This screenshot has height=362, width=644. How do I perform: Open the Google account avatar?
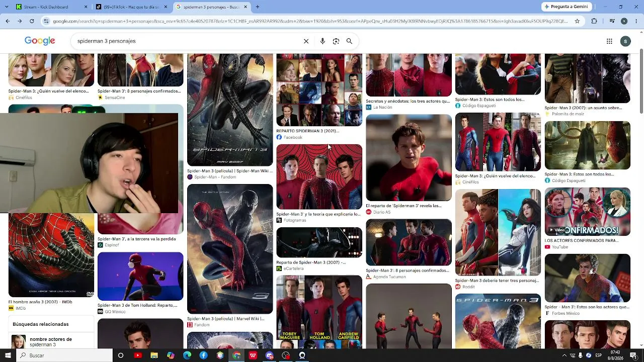tap(625, 41)
